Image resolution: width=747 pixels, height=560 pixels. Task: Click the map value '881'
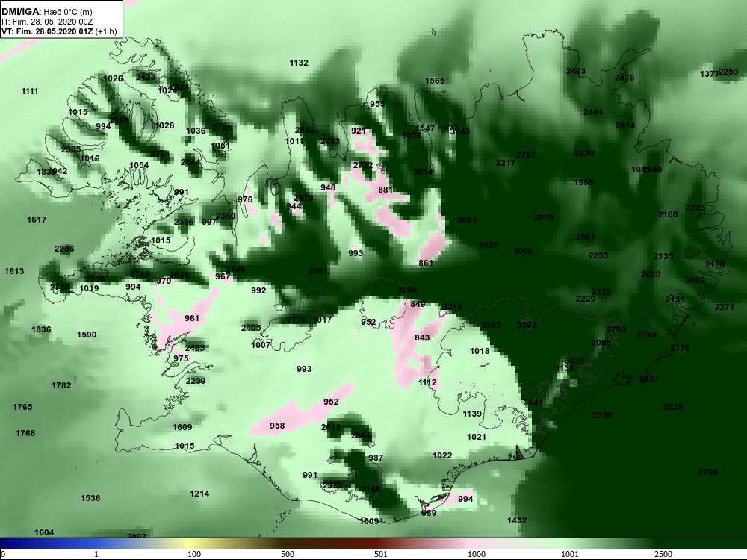coord(385,190)
